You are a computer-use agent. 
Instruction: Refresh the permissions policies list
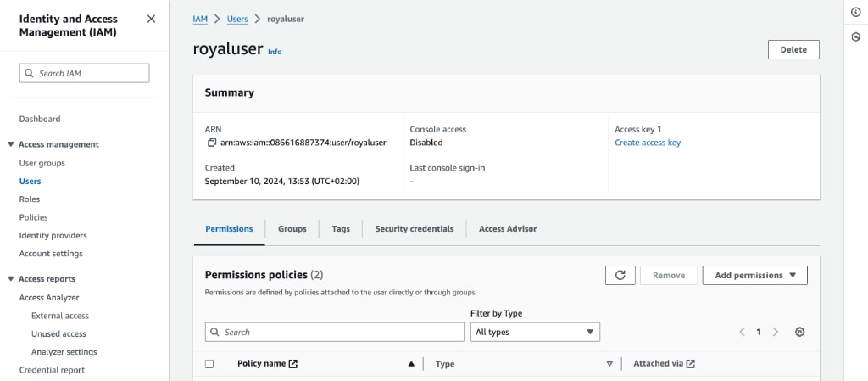(x=620, y=275)
